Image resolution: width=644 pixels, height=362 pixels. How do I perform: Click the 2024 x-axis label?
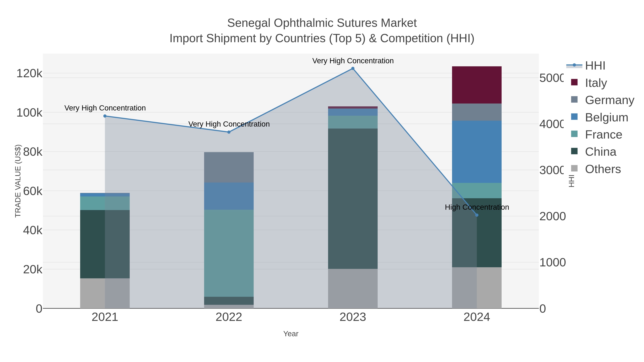477,317
